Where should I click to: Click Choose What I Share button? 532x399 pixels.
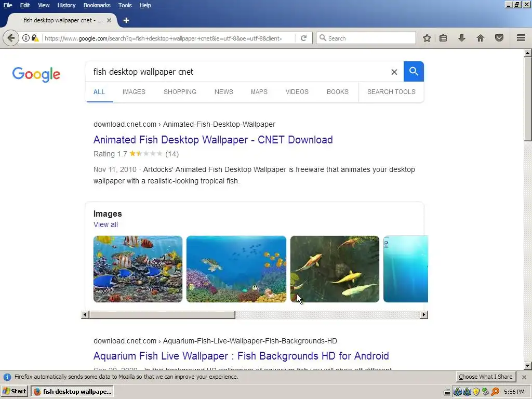pos(486,377)
